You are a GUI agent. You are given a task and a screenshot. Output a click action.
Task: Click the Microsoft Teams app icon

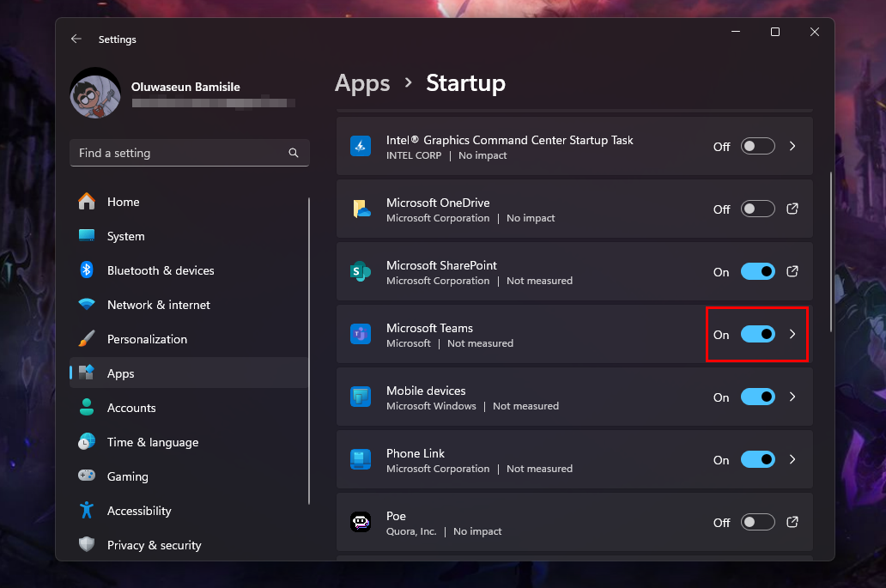point(360,334)
